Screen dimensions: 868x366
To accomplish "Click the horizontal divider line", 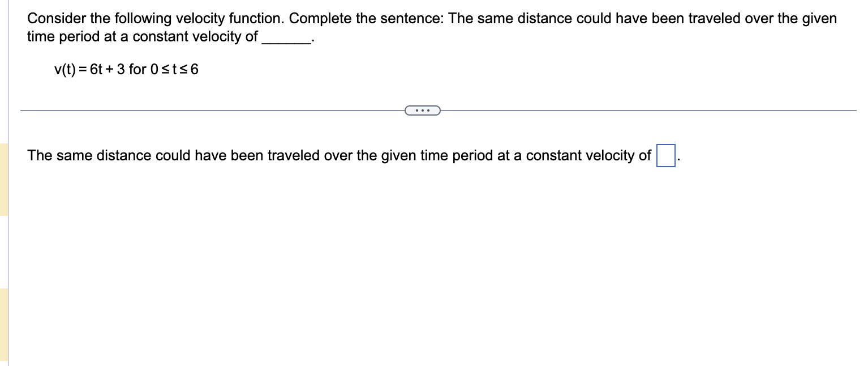I will [x=198, y=109].
